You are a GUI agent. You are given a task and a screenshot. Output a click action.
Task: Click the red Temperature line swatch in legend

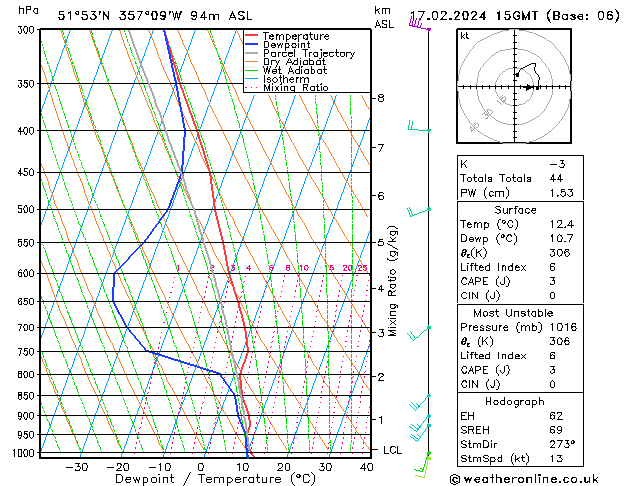pyautogui.click(x=252, y=36)
